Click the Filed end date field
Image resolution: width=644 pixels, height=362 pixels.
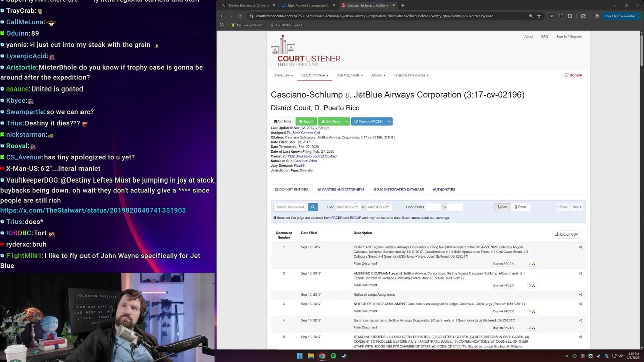coord(379,207)
